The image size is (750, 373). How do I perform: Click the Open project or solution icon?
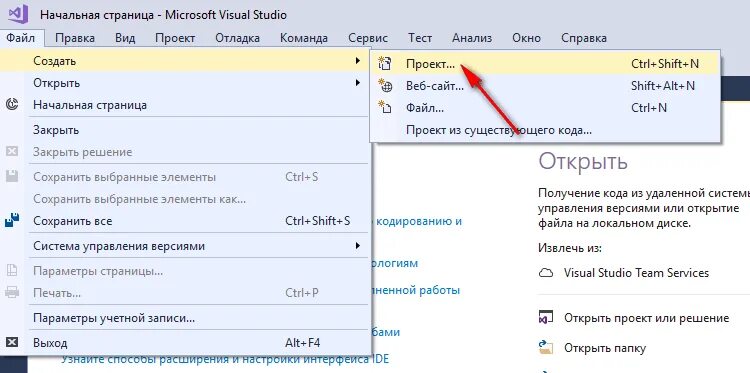click(x=546, y=318)
